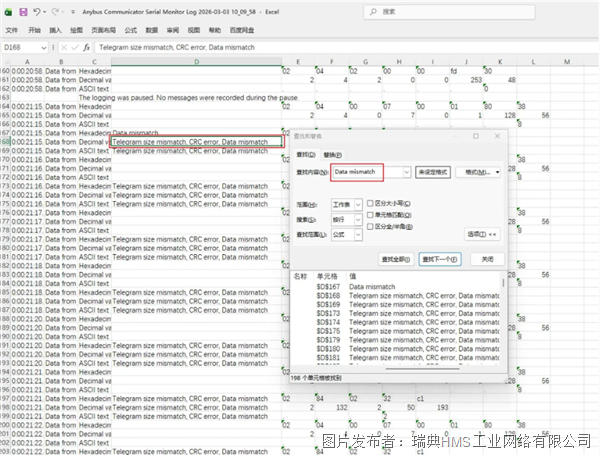
Task: Click the 关闭 (Close) button in dialog
Action: [487, 259]
